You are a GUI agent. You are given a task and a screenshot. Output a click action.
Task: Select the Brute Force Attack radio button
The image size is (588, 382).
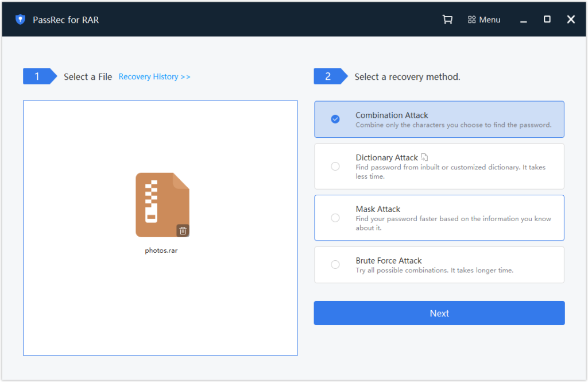335,264
